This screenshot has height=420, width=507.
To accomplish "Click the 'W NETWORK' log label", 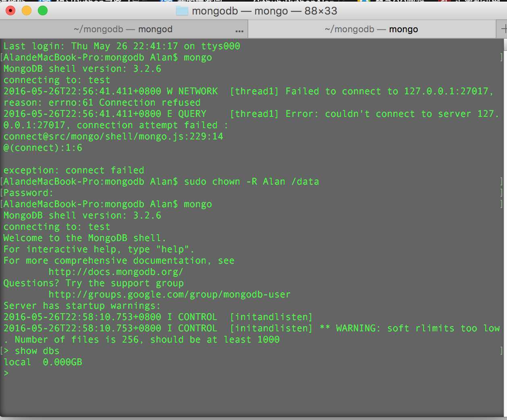I will [192, 91].
